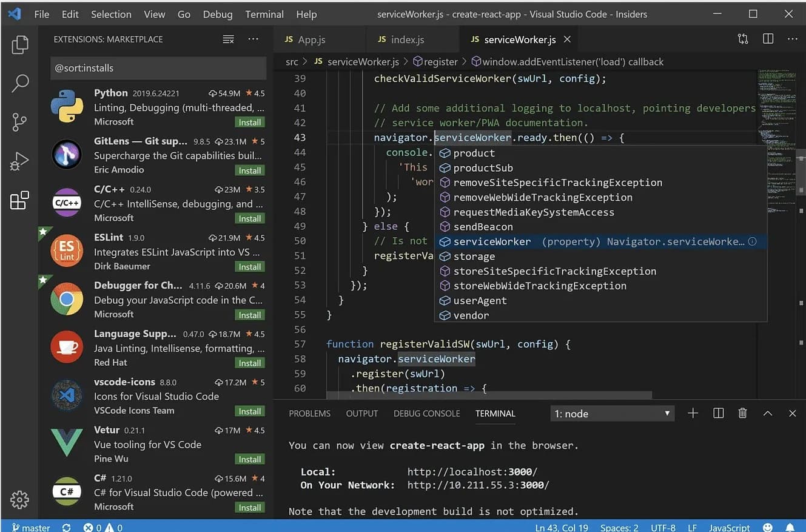806x532 pixels.
Task: Open the Search view icon
Action: [20, 83]
